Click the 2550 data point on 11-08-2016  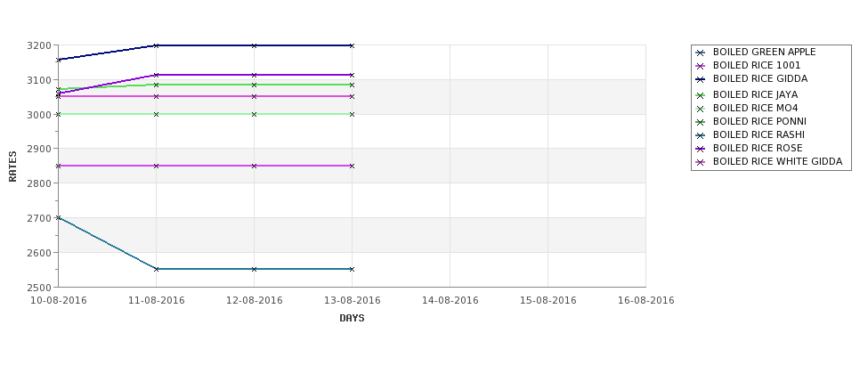click(156, 269)
